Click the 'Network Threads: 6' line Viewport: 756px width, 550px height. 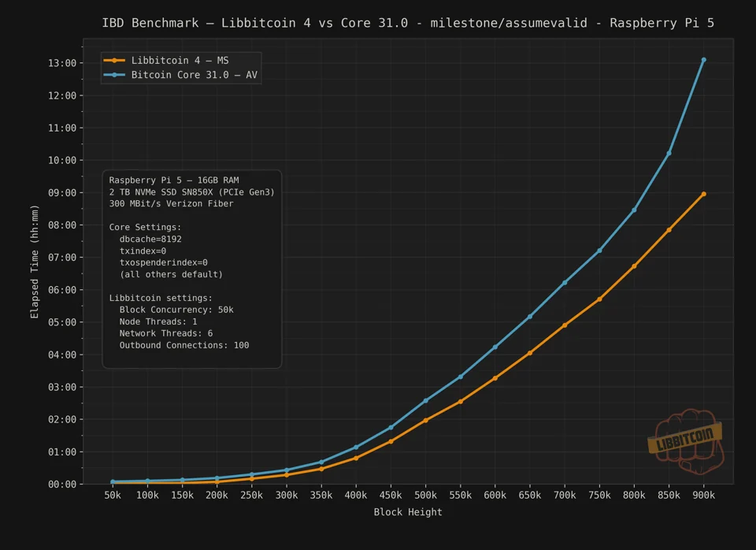point(166,333)
